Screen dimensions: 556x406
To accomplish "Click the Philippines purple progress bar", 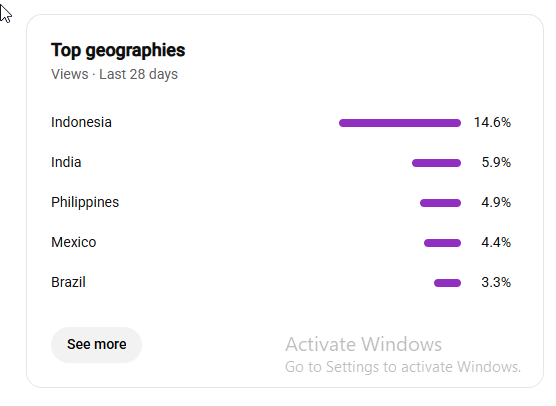I will point(440,203).
